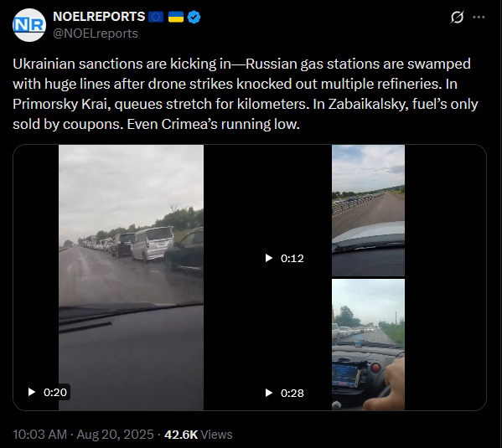
Task: Open the NOELREPORTS display name link
Action: click(x=99, y=17)
